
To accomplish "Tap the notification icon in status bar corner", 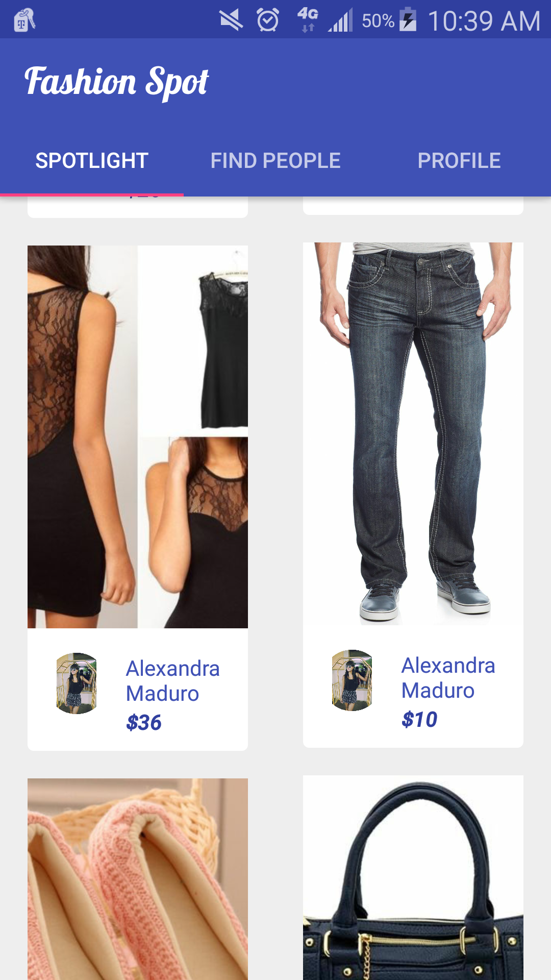I will [24, 20].
